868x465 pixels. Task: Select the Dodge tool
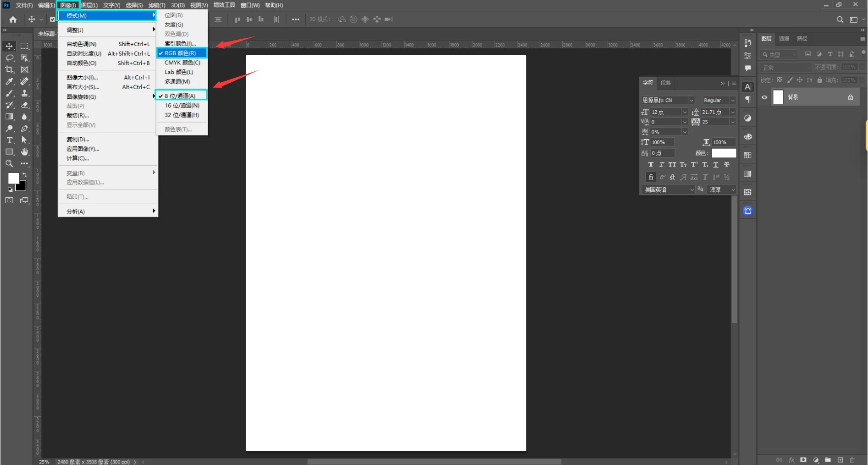[9, 128]
